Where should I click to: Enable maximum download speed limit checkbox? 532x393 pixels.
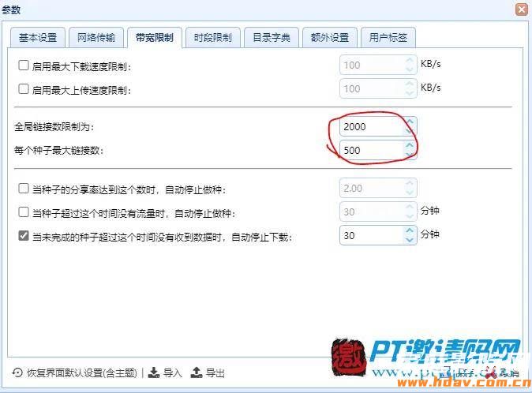pyautogui.click(x=24, y=65)
